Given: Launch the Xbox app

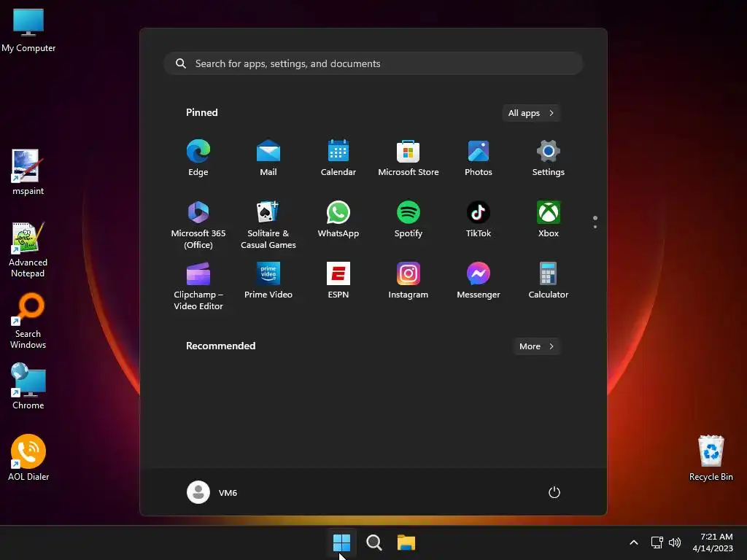Looking at the screenshot, I should [x=549, y=219].
